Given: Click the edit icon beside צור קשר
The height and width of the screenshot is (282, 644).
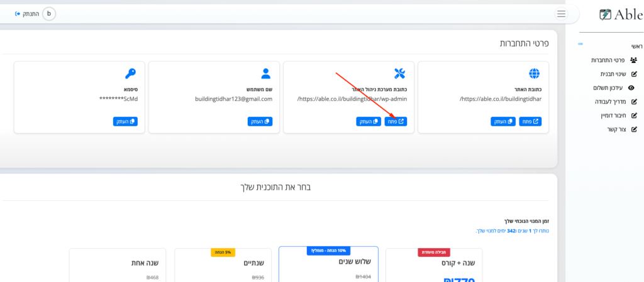Looking at the screenshot, I should click(x=634, y=129).
